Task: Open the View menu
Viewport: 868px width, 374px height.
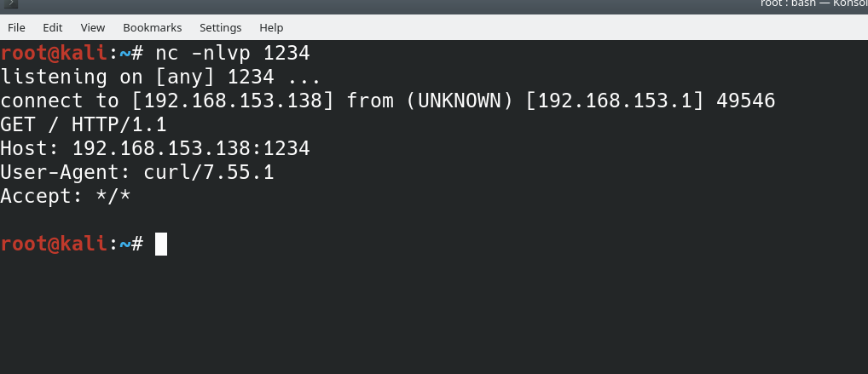Action: (x=93, y=27)
